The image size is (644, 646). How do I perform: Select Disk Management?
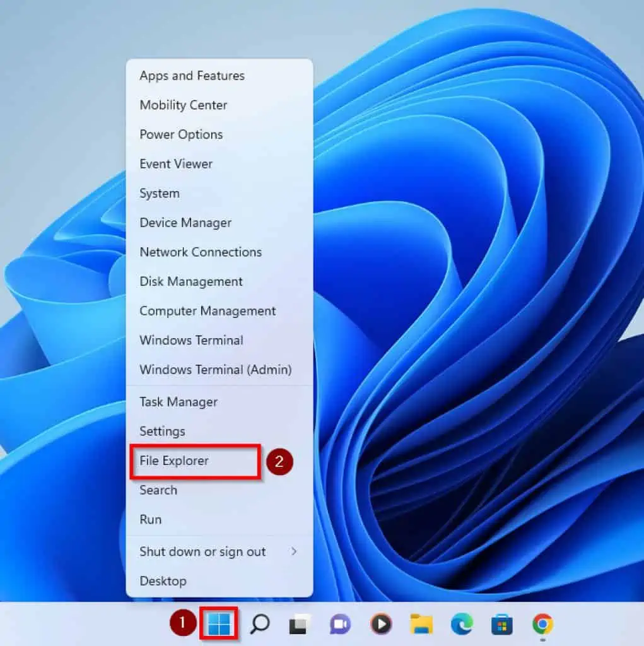pos(190,281)
